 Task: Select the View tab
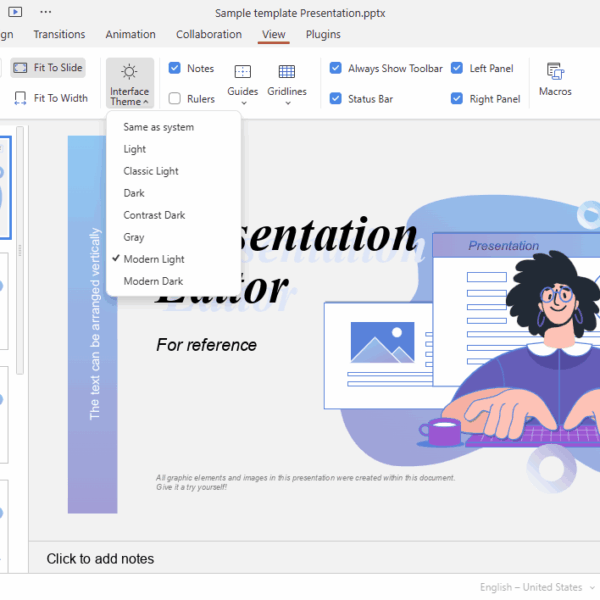pyautogui.click(x=274, y=34)
